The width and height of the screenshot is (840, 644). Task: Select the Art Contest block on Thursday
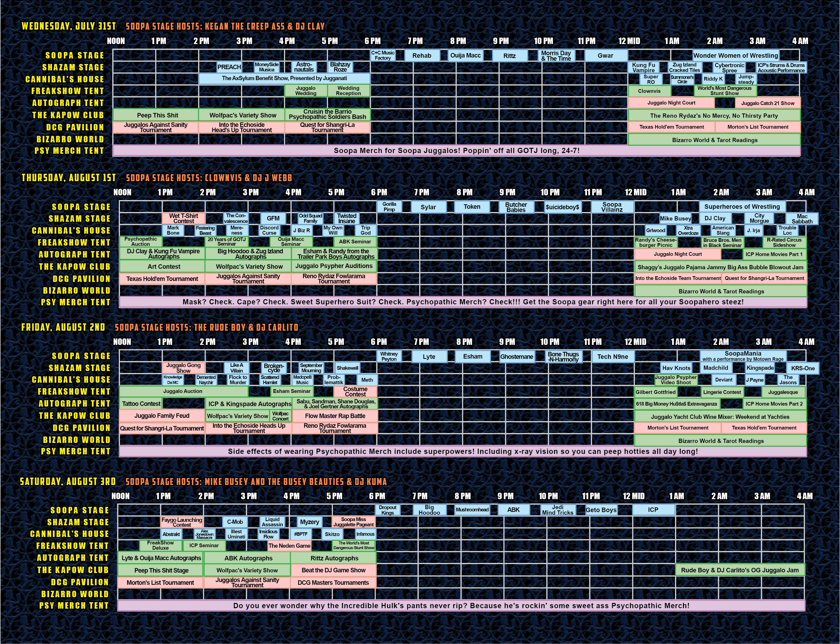tap(162, 267)
